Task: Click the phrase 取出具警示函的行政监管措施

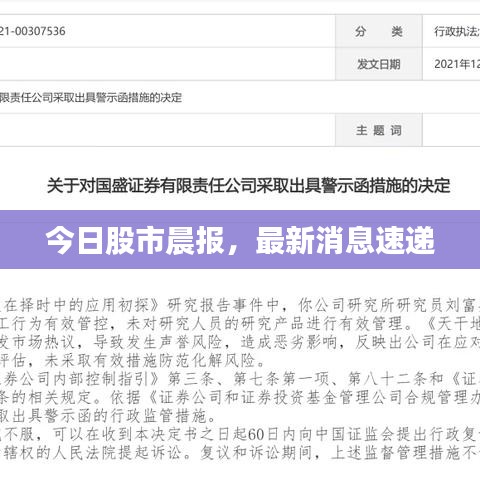Action: 104,416
